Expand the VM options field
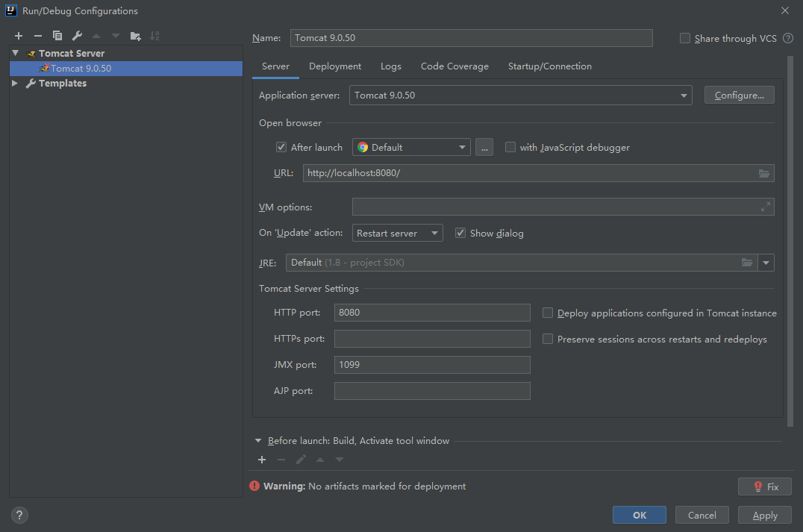The height and width of the screenshot is (532, 803). pyautogui.click(x=765, y=207)
